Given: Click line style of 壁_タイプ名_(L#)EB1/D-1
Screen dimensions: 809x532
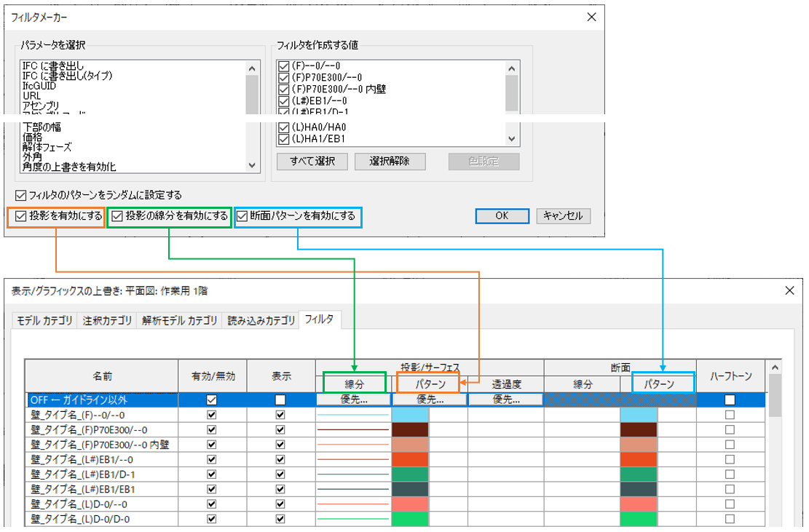Looking at the screenshot, I should tap(353, 475).
